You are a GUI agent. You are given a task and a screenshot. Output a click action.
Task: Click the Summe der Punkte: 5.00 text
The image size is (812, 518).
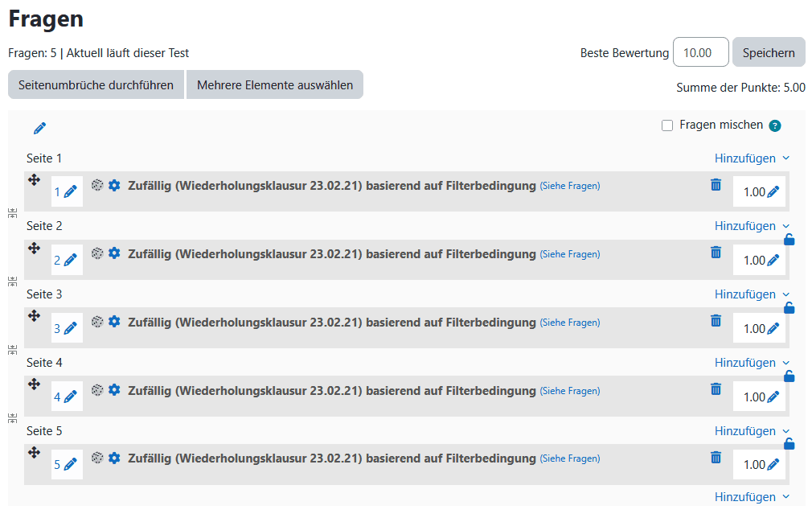[x=740, y=88]
